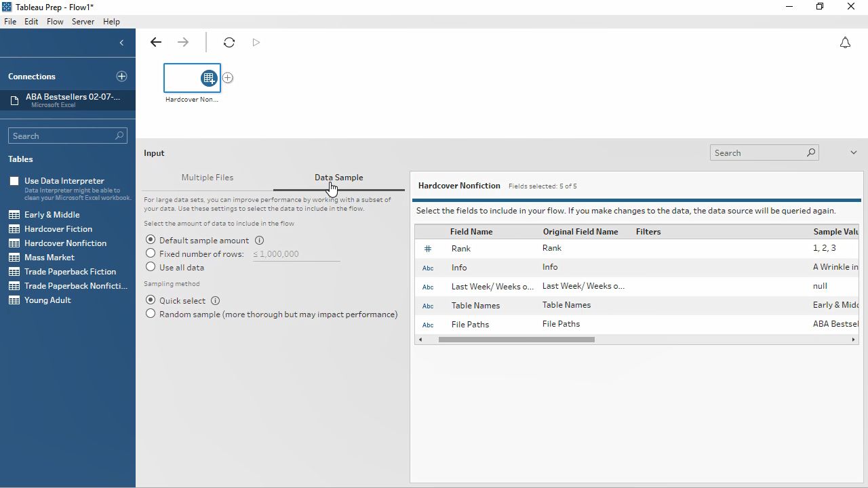Enable the Use Data Interpreter checkbox

pyautogui.click(x=14, y=181)
